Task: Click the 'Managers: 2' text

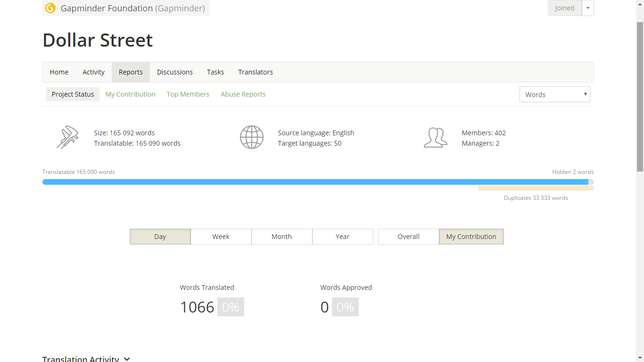Action: coord(480,143)
